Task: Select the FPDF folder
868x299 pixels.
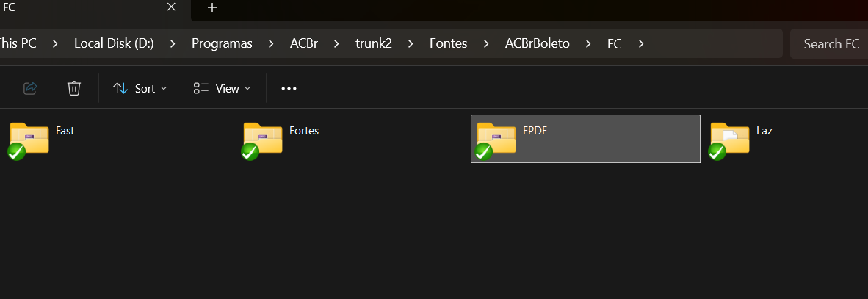Action: coord(585,139)
